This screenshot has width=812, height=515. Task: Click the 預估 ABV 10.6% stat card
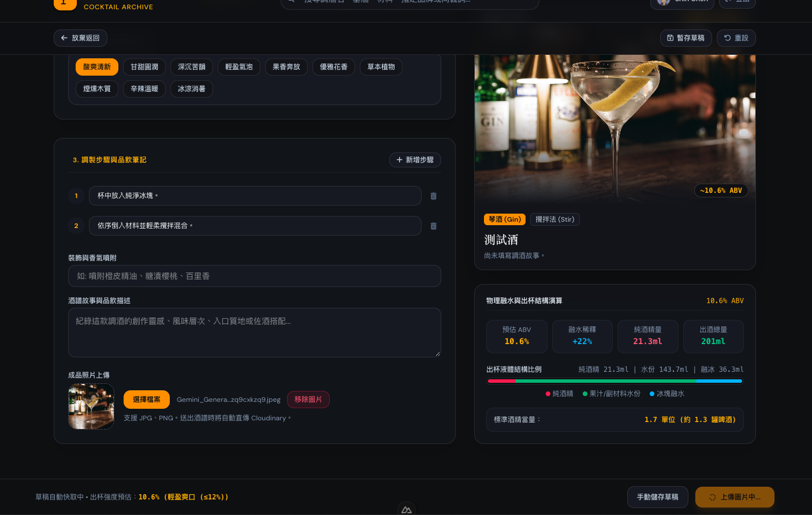coord(517,336)
